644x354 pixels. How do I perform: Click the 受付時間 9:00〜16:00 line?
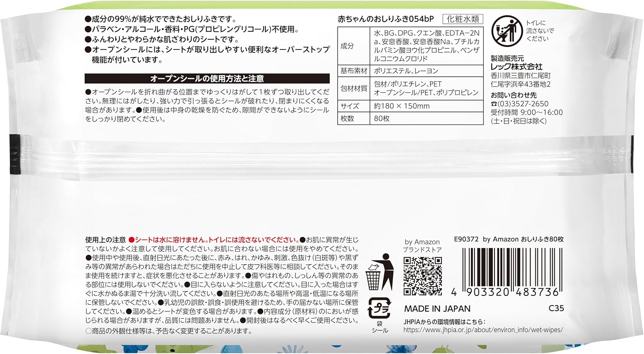tap(527, 113)
